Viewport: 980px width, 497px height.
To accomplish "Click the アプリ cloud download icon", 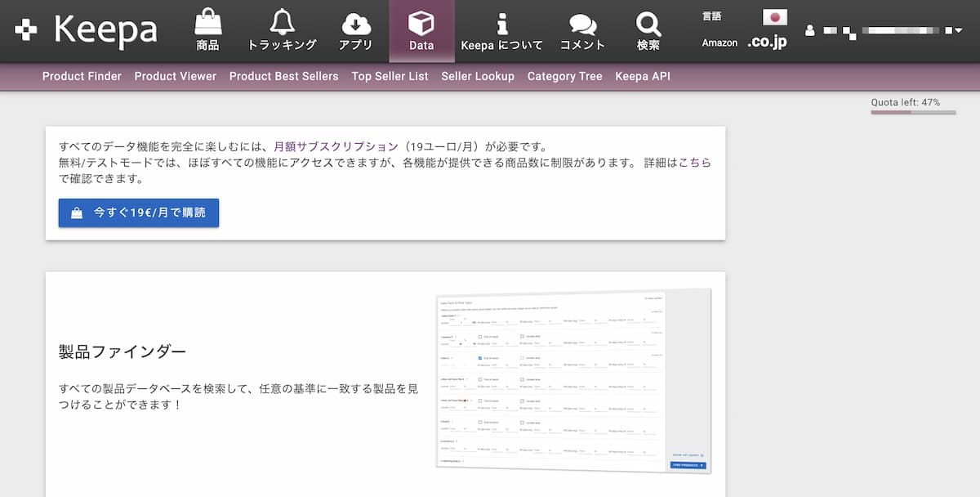I will [355, 22].
